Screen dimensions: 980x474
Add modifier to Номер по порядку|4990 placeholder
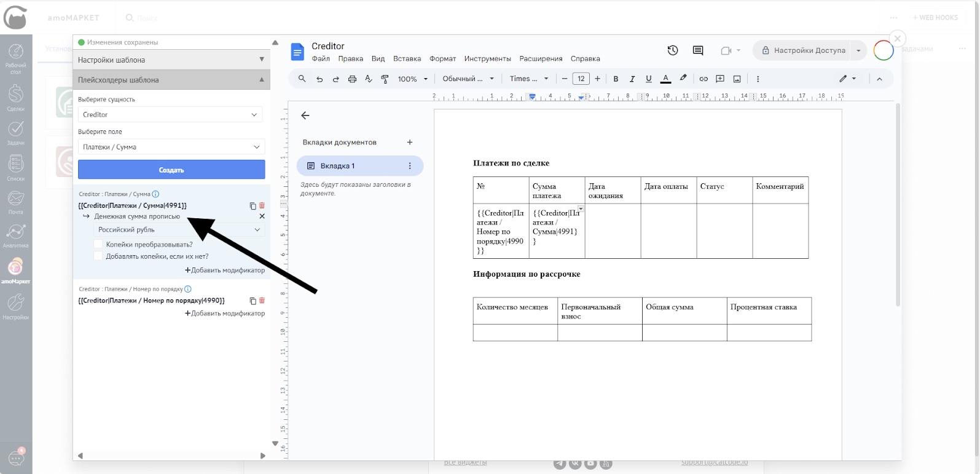(225, 313)
